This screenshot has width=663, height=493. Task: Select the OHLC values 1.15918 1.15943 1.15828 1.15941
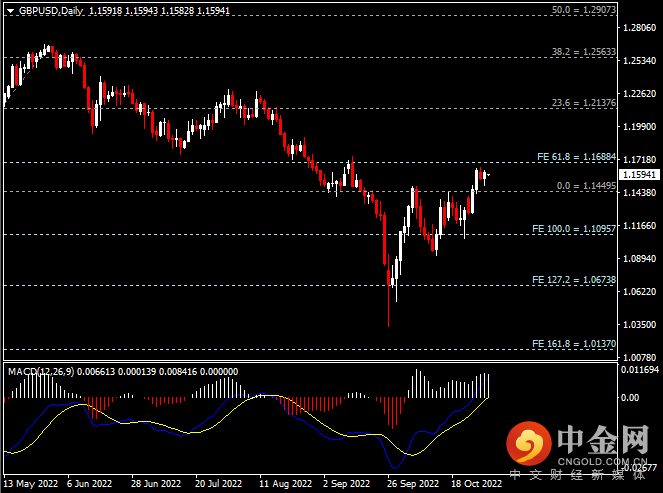point(159,11)
